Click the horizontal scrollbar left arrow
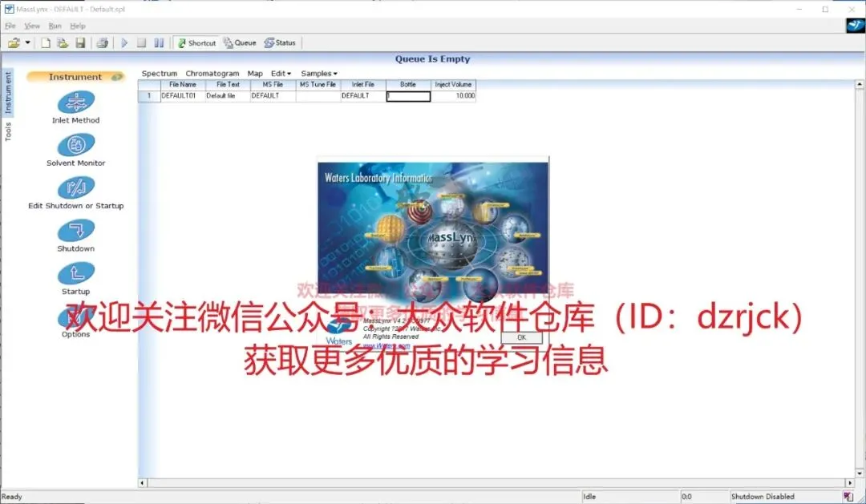Viewport: 866px width, 504px height. 142,483
